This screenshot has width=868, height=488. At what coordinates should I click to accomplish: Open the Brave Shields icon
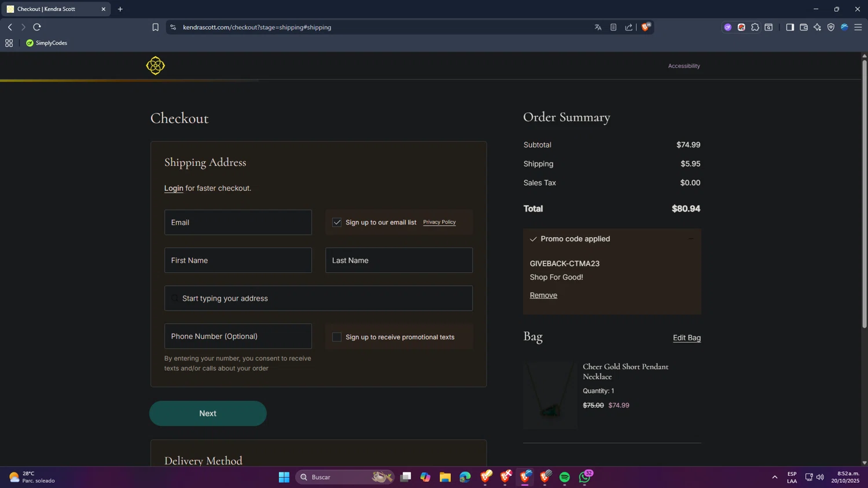[x=645, y=27]
